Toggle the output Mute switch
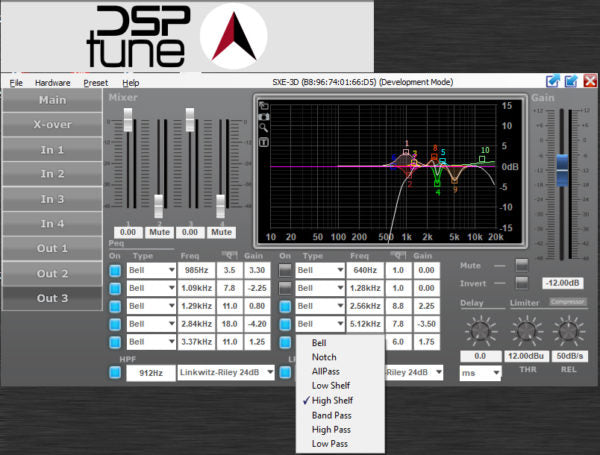Image resolution: width=600 pixels, height=455 pixels. pyautogui.click(x=522, y=265)
